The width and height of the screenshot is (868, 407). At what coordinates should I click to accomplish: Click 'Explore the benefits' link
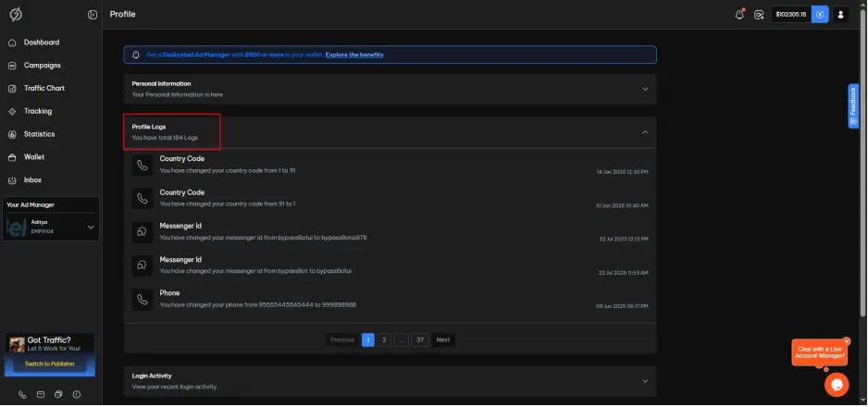(x=354, y=55)
